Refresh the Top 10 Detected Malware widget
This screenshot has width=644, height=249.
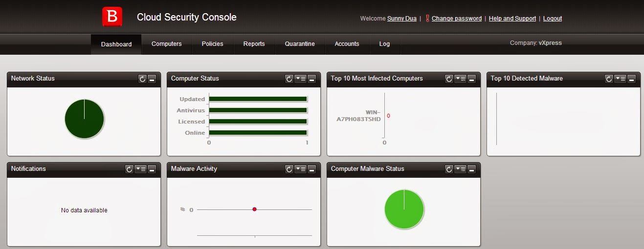pyautogui.click(x=609, y=79)
